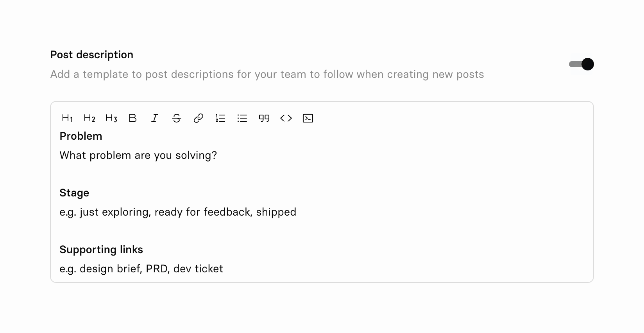Insert a block quote
The height and width of the screenshot is (333, 644).
coord(264,118)
